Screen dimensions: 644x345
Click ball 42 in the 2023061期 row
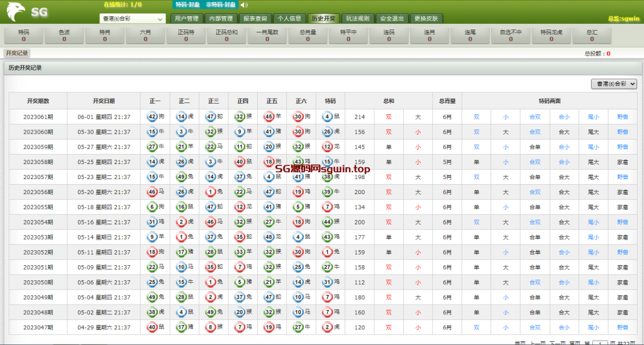coord(152,116)
